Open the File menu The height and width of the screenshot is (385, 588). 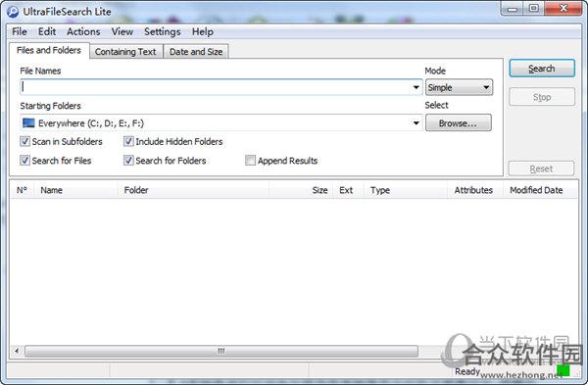pos(20,32)
